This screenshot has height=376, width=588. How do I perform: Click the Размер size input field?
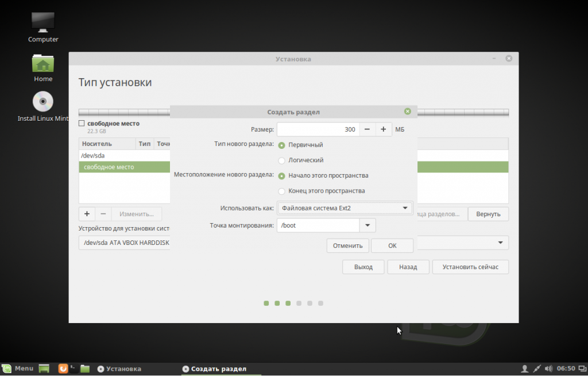pyautogui.click(x=318, y=129)
